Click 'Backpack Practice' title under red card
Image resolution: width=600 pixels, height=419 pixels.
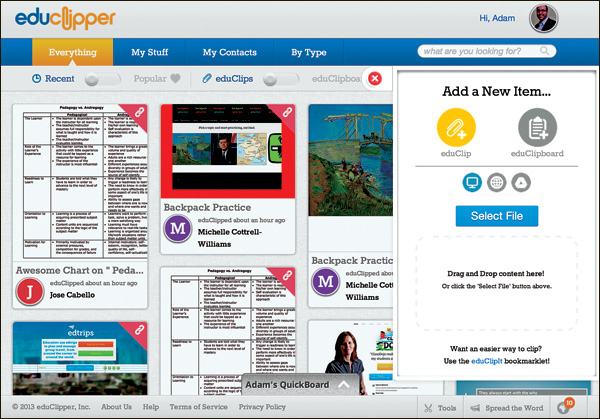(x=207, y=207)
